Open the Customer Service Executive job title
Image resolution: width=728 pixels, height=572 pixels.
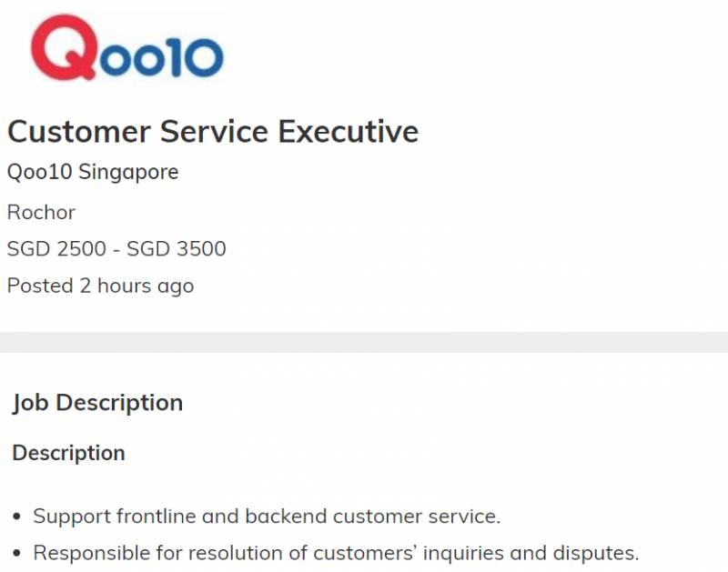(213, 131)
